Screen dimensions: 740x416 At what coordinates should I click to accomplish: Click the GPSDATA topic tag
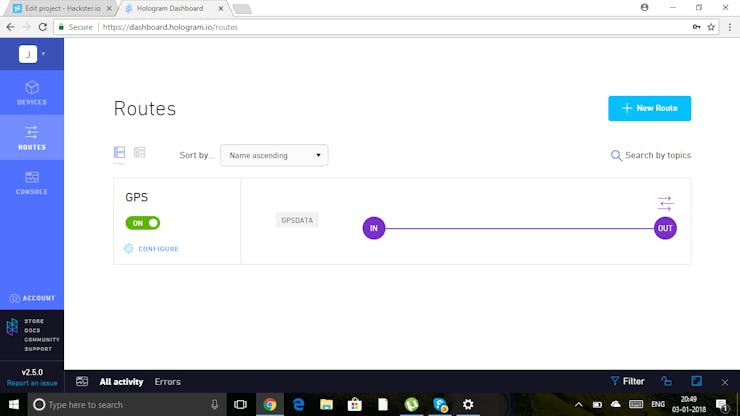click(x=297, y=220)
